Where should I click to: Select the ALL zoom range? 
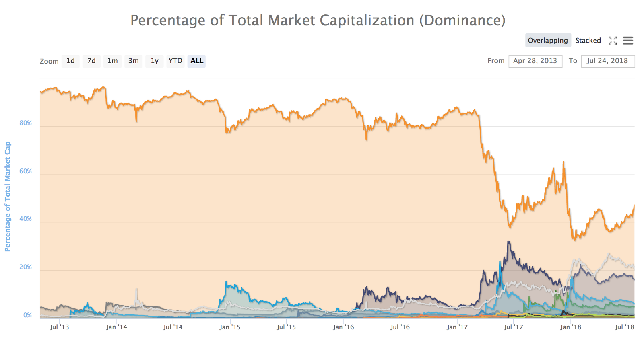(x=197, y=61)
